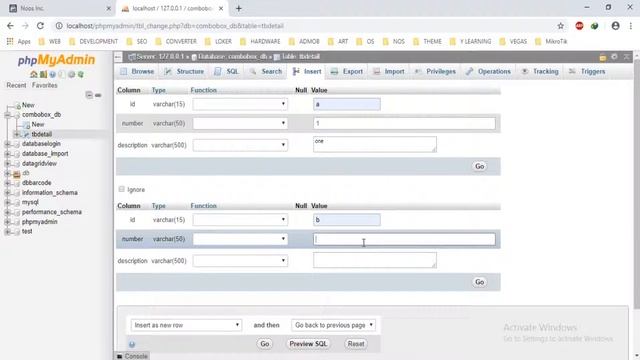
Task: Click page settings gear in top bar
Action: tap(614, 57)
